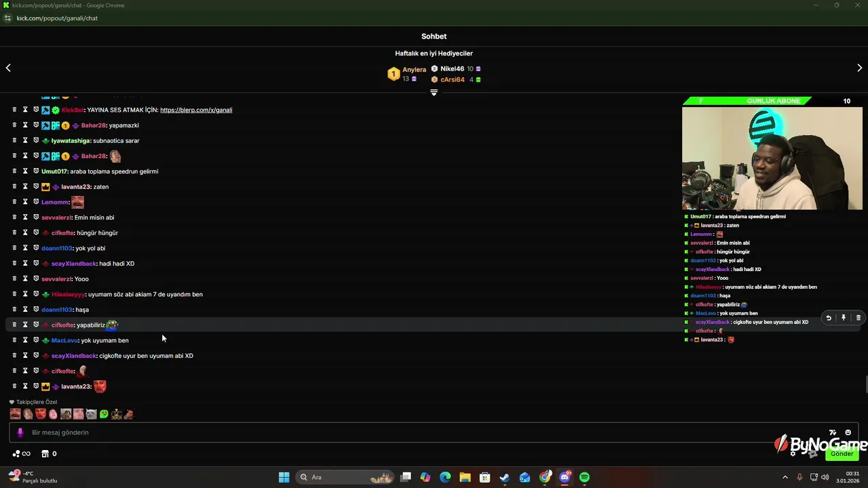Insert the white cat emote
Image resolution: width=868 pixels, height=488 pixels.
[x=91, y=413]
